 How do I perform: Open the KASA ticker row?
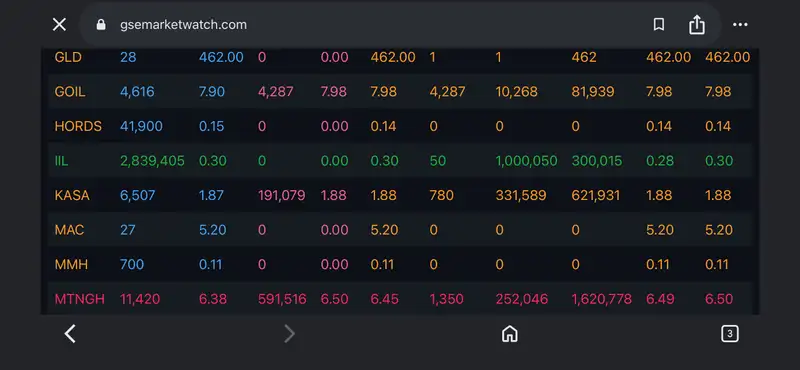401,195
